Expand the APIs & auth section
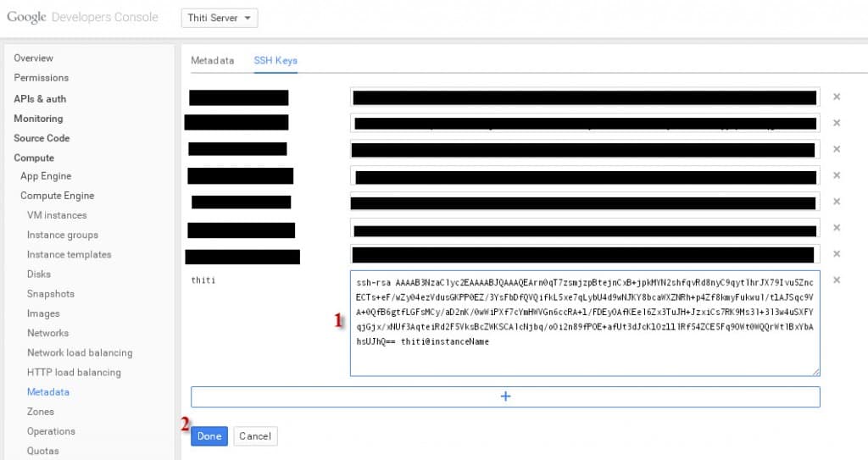Image resolution: width=868 pixels, height=460 pixels. point(40,99)
